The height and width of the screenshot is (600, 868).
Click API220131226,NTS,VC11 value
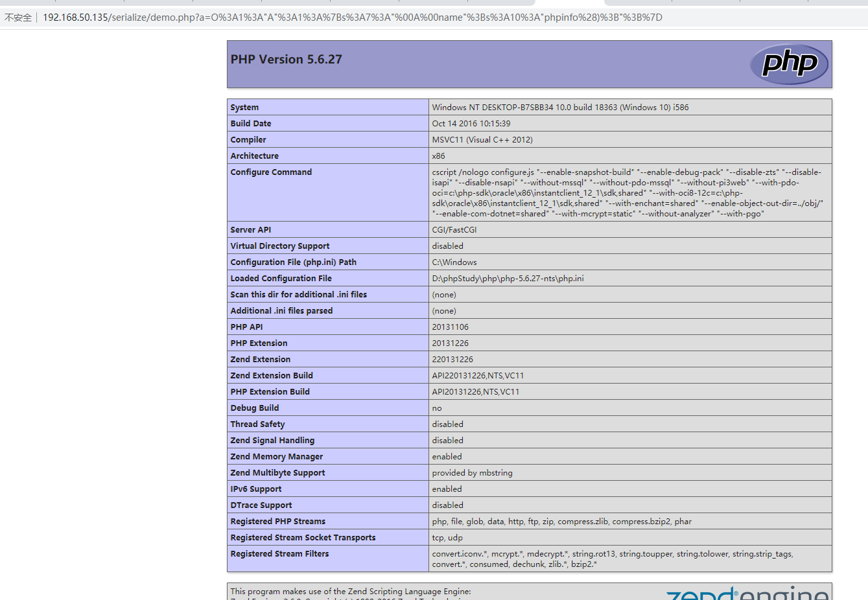tap(478, 376)
